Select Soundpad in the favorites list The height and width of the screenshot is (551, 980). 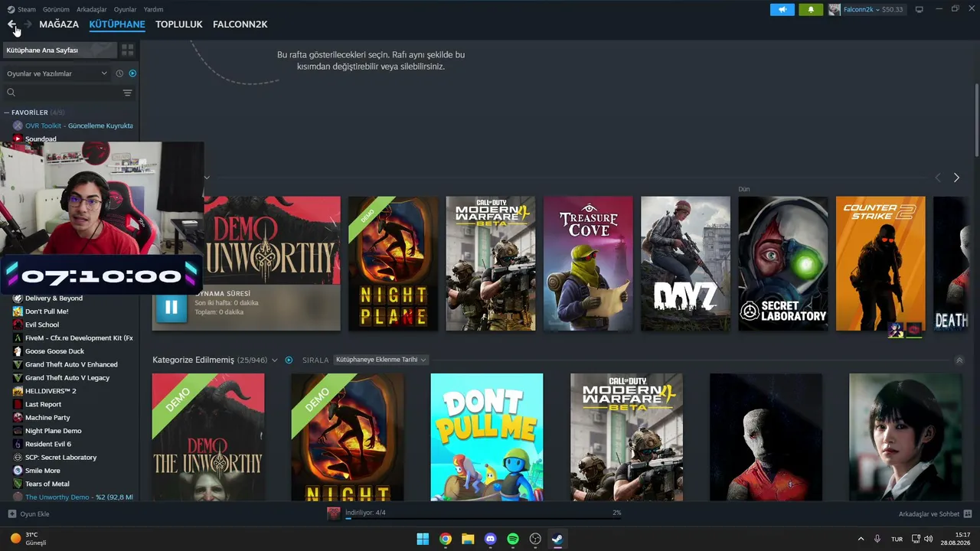(41, 139)
